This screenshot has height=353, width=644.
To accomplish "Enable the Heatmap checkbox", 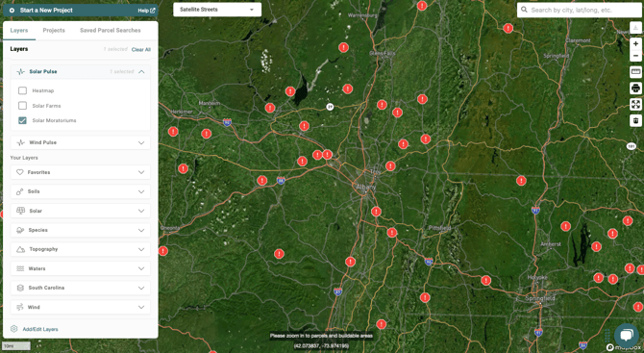I will (23, 90).
